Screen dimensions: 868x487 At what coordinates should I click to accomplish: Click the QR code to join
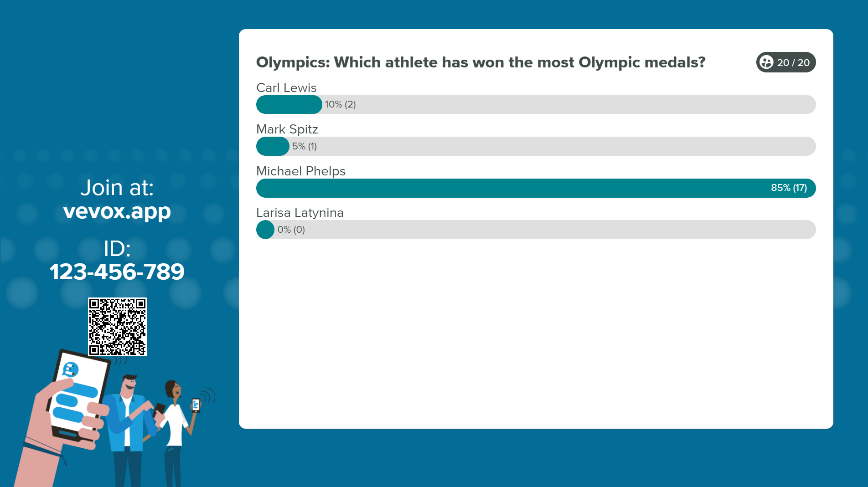pyautogui.click(x=117, y=327)
